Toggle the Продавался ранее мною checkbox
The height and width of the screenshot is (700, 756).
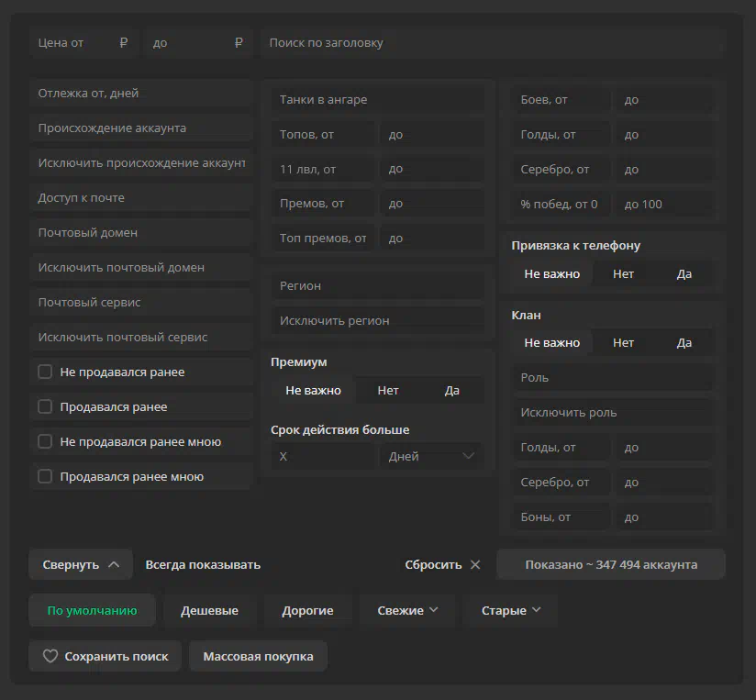(x=45, y=476)
